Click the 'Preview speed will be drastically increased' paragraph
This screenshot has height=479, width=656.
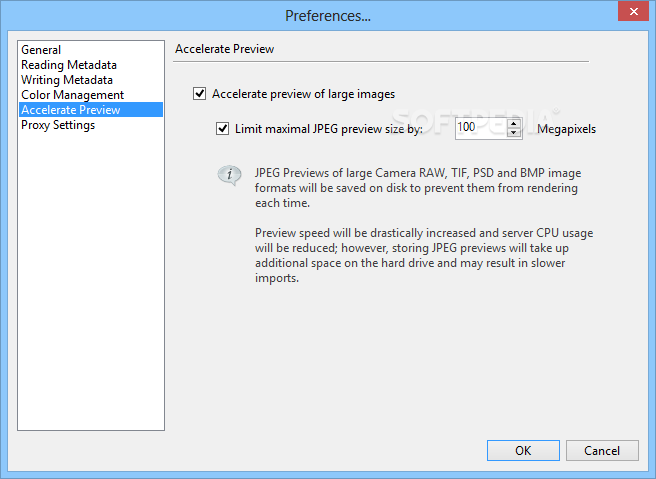(424, 255)
